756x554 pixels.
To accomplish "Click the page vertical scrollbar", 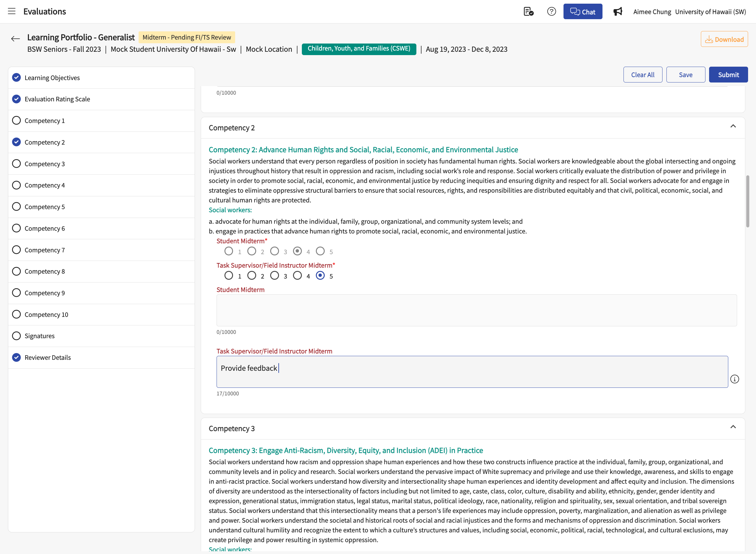I will click(x=747, y=201).
